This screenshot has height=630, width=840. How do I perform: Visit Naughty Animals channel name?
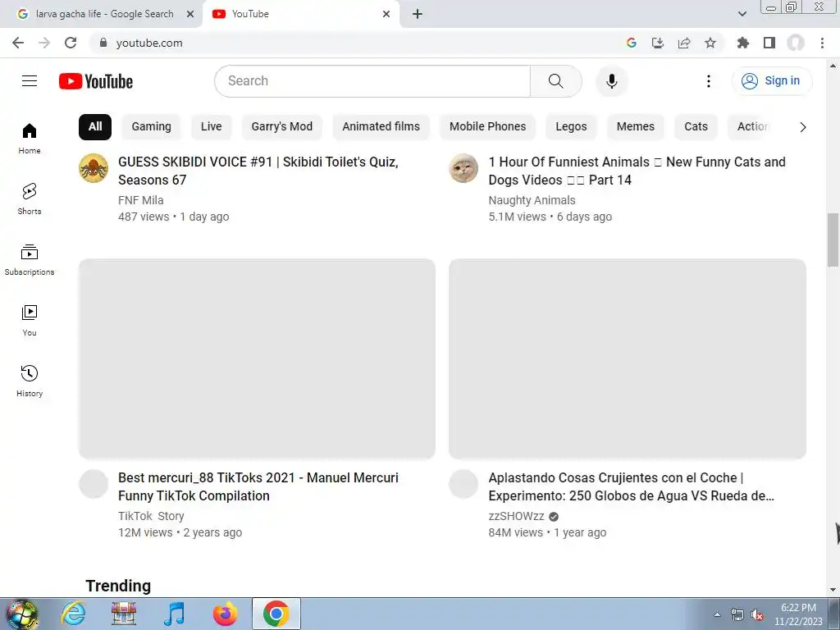click(x=532, y=200)
